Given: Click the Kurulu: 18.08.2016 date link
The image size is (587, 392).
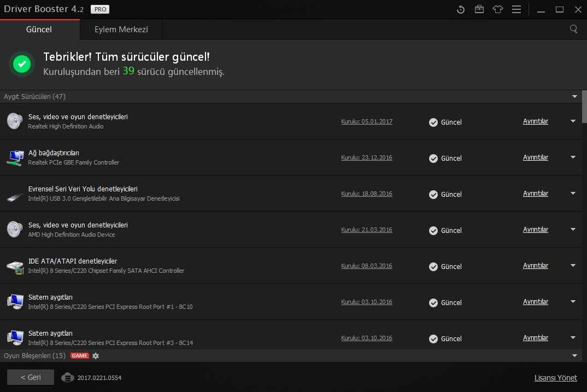Looking at the screenshot, I should point(367,194).
